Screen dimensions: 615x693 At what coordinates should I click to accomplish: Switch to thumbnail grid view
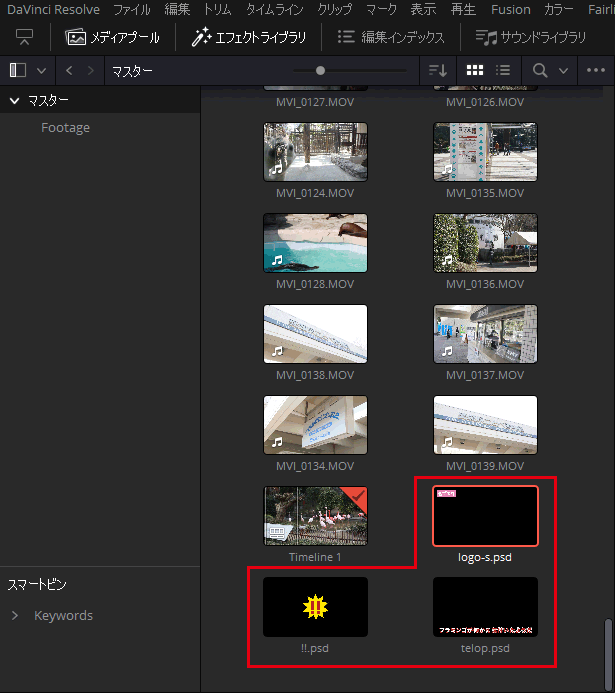(475, 70)
